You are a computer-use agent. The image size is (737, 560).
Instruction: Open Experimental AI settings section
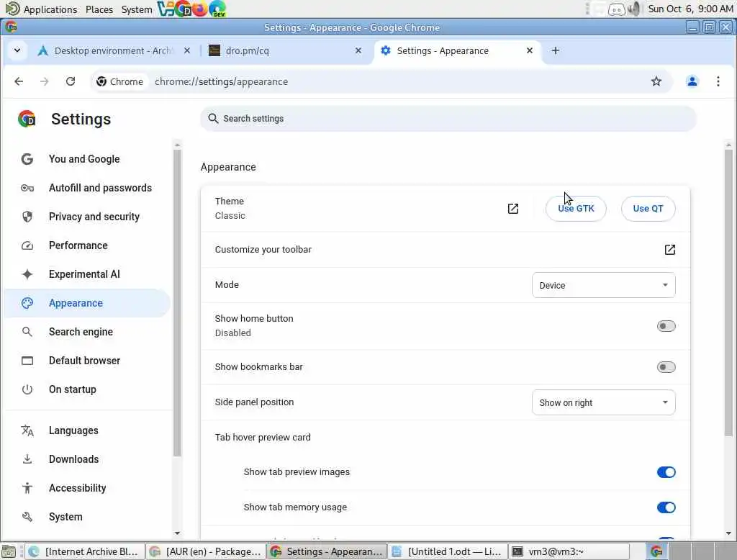[87, 274]
